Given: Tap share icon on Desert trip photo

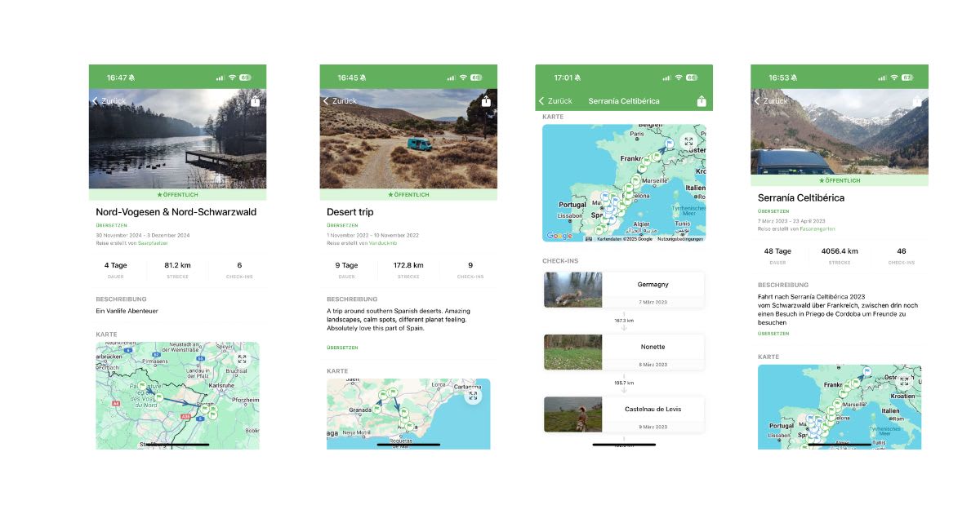Looking at the screenshot, I should (x=487, y=101).
